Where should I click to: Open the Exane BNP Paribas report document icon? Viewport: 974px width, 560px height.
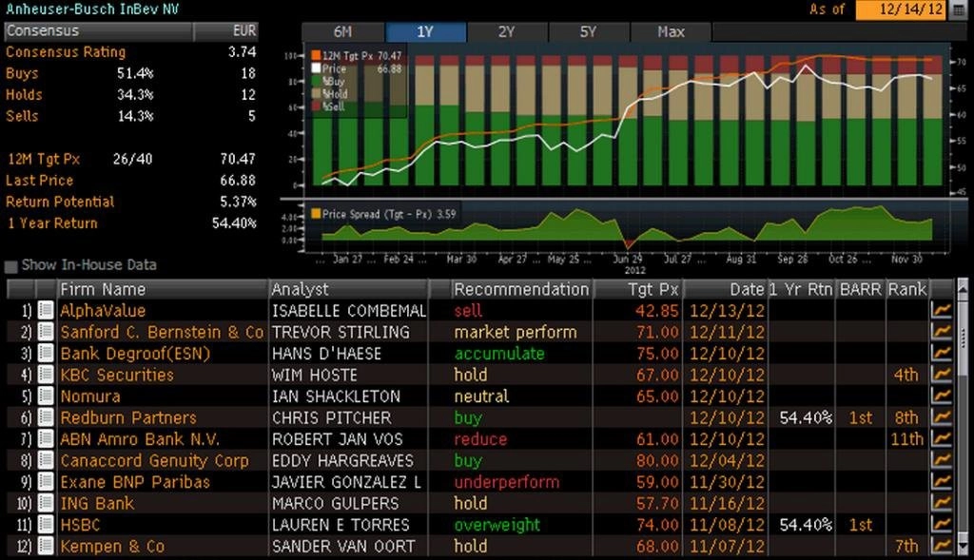(46, 481)
